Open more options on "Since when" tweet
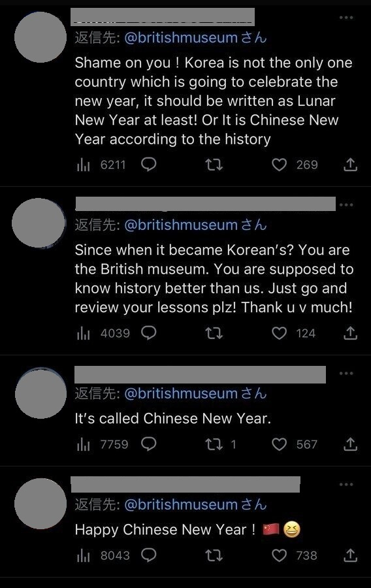This screenshot has width=371, height=588. point(346,204)
